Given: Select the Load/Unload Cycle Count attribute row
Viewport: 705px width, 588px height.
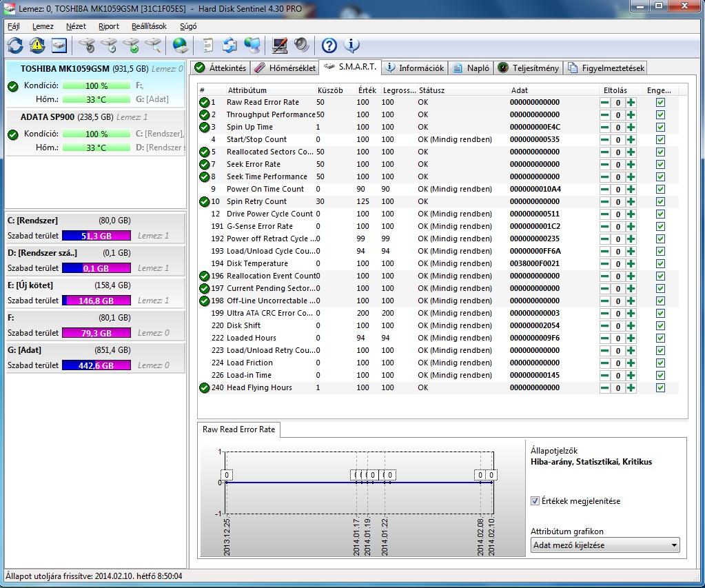Looking at the screenshot, I should click(438, 252).
